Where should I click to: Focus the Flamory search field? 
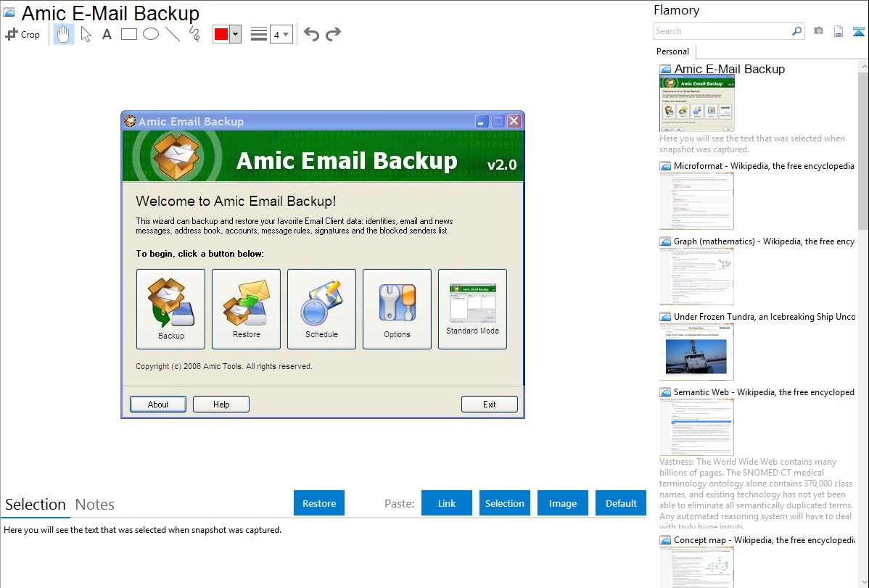click(x=722, y=31)
